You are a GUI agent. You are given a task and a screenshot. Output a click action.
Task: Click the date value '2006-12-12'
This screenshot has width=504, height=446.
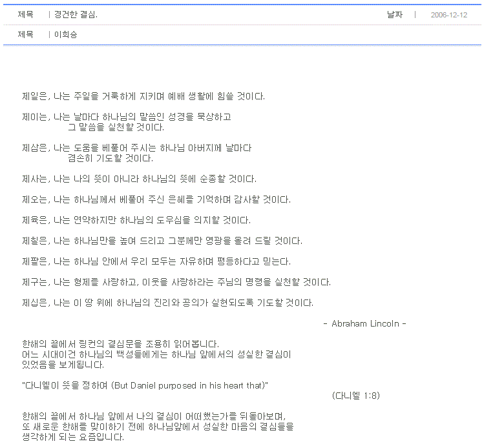click(448, 15)
